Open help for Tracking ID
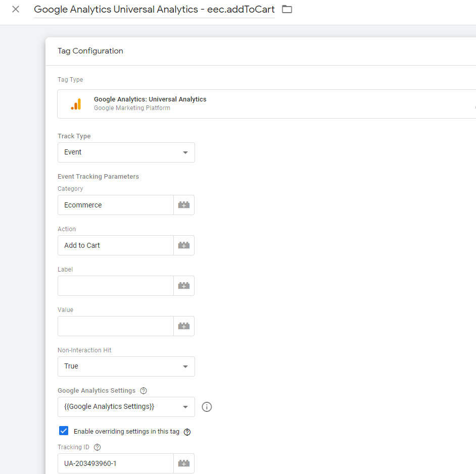 [97, 447]
